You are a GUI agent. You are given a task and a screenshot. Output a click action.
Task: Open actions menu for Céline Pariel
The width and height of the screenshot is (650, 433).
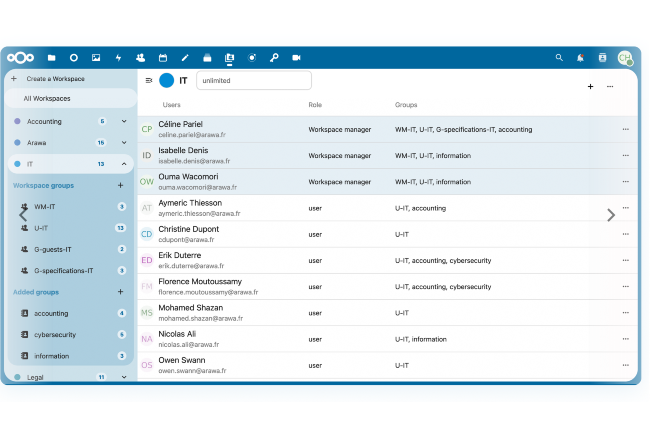tap(626, 129)
